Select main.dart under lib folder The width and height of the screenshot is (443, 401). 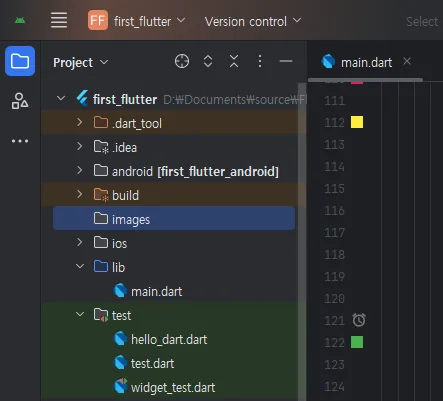pos(174,291)
